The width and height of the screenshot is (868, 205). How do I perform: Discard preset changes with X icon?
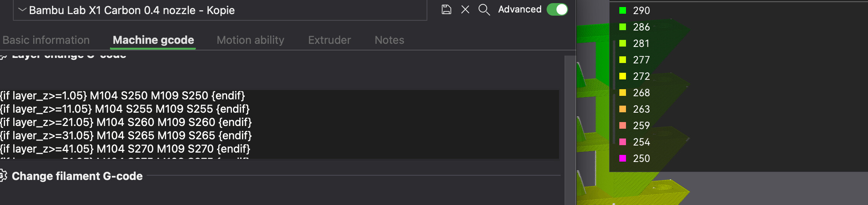tap(465, 9)
